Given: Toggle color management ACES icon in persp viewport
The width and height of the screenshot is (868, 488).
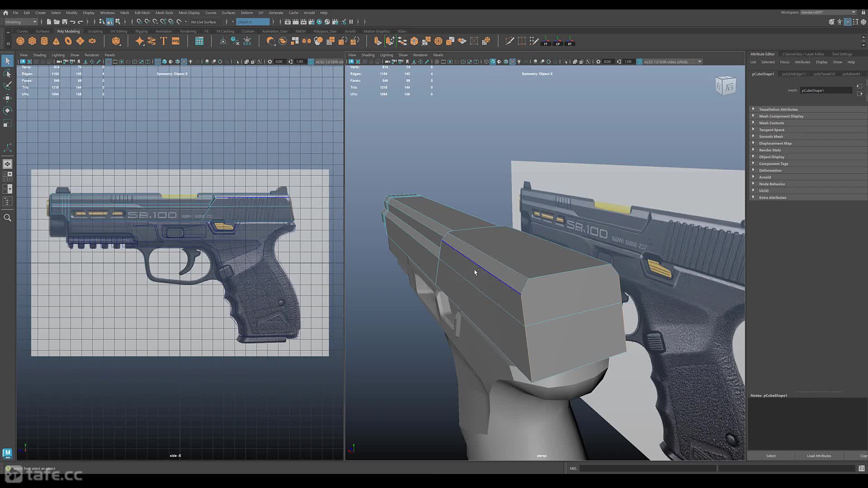Looking at the screenshot, I should click(x=639, y=61).
